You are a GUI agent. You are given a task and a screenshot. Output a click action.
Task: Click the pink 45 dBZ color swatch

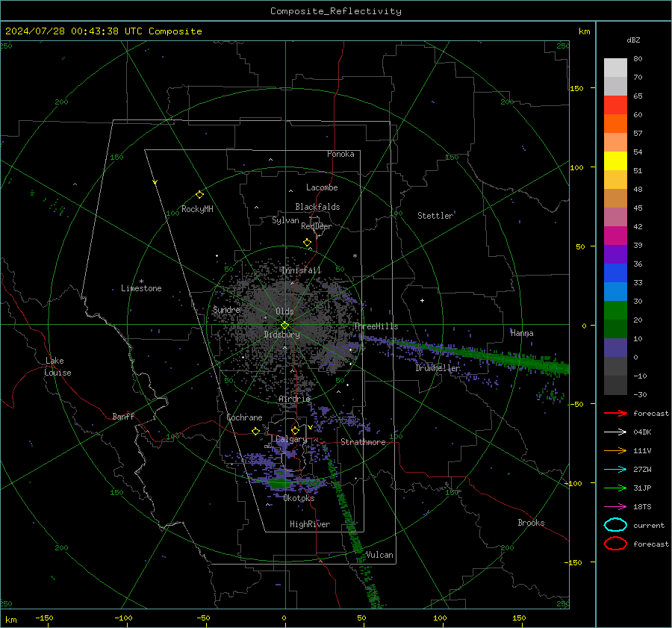[615, 217]
